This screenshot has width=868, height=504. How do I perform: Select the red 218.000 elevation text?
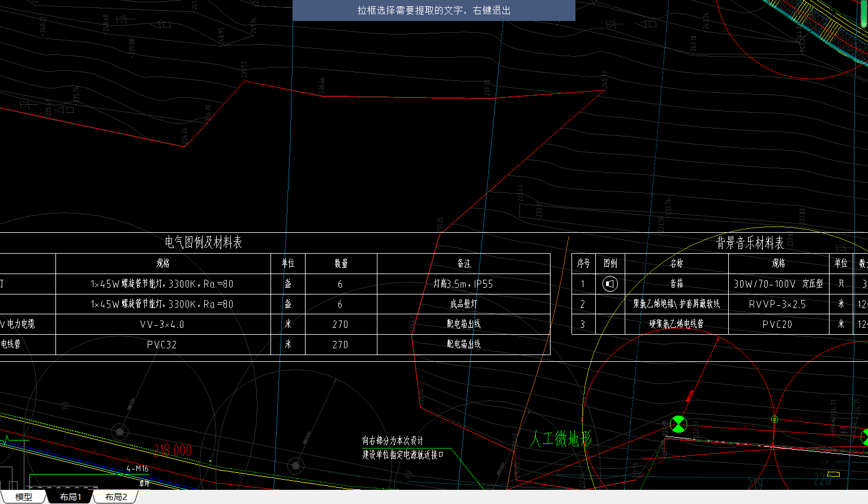pyautogui.click(x=173, y=450)
